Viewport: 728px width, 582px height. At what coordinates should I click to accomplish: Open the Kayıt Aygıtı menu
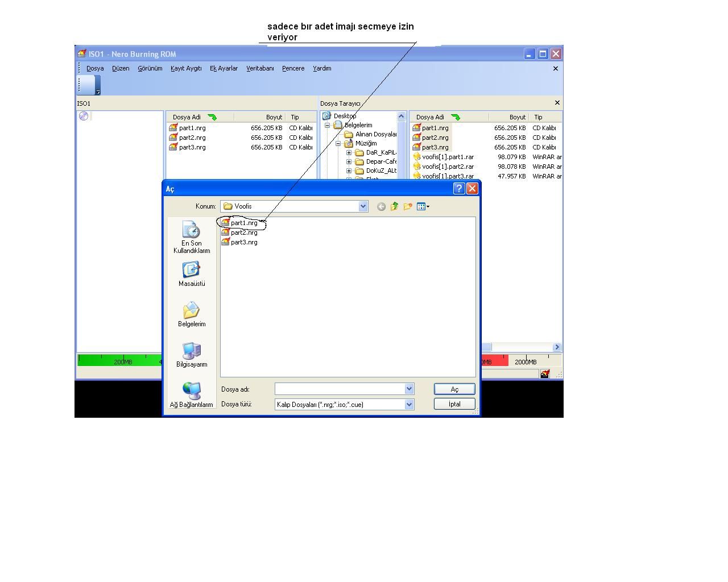pos(186,68)
